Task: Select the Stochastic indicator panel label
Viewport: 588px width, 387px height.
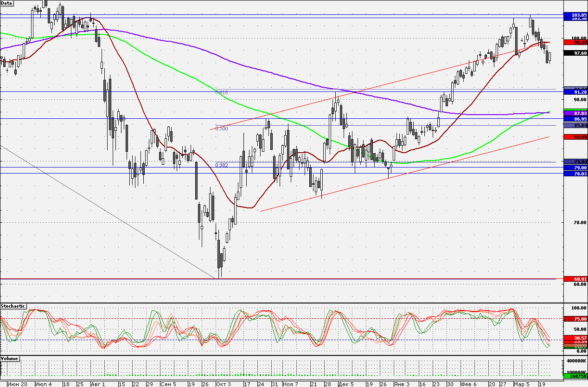Action: click(x=13, y=306)
